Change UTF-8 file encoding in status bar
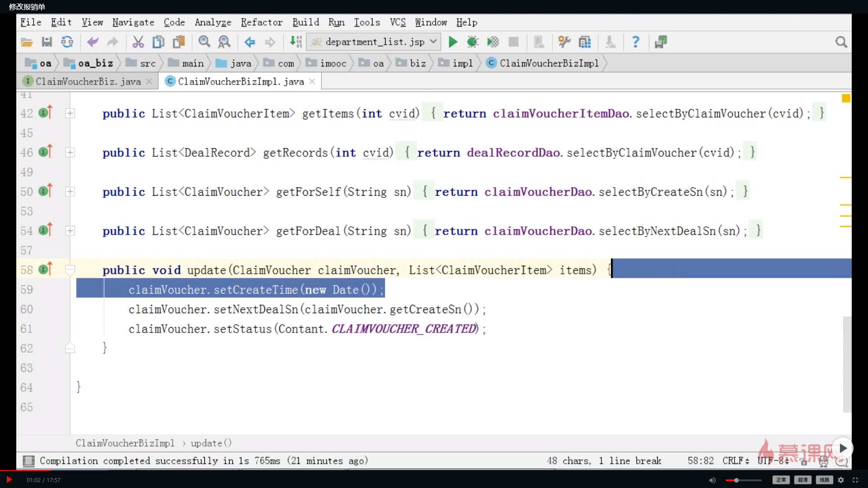The image size is (868, 488). 773,461
